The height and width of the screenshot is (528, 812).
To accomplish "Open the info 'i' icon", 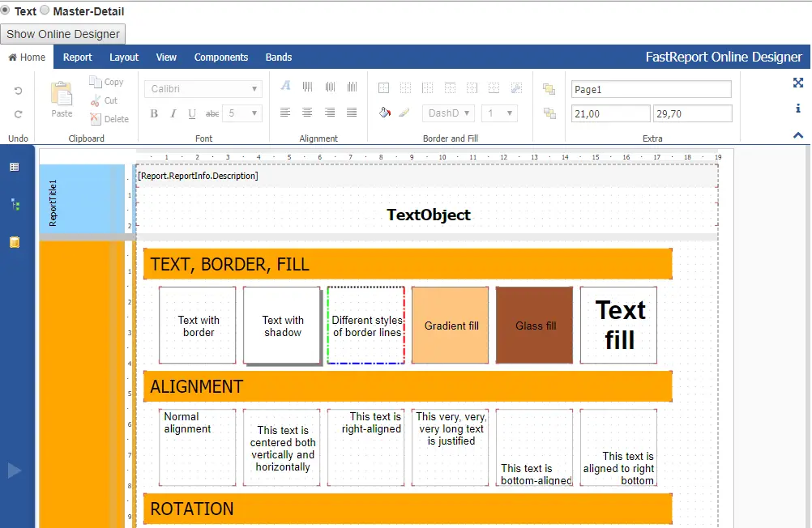I will point(798,109).
